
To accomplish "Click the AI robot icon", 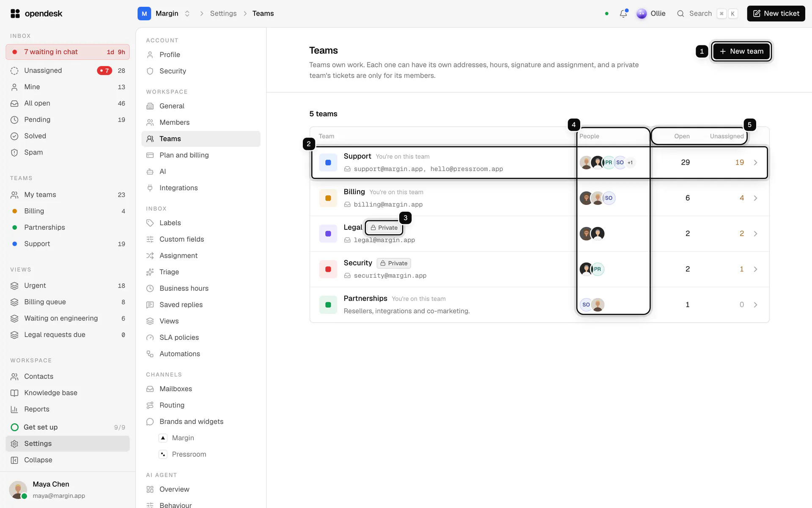I will coord(150,171).
